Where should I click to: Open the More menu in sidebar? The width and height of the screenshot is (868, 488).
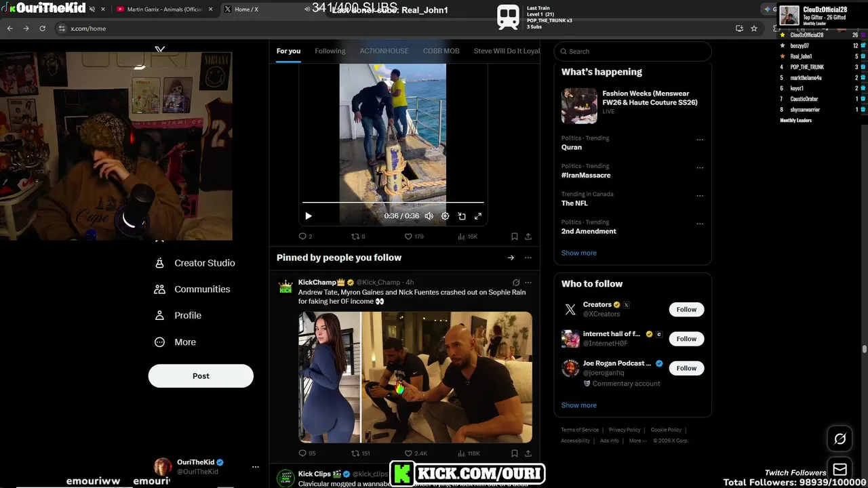[175, 342]
